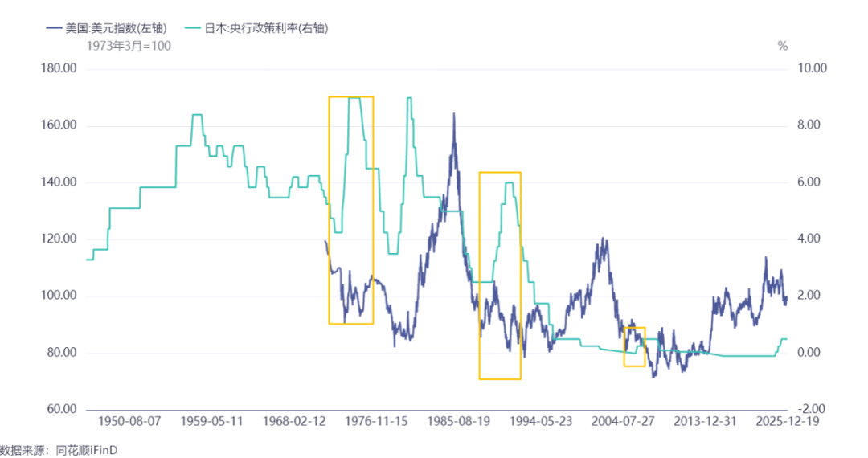Viewport: 868px width, 458px height.
Task: Click the small yellow highlight box near 2006
Action: (634, 347)
